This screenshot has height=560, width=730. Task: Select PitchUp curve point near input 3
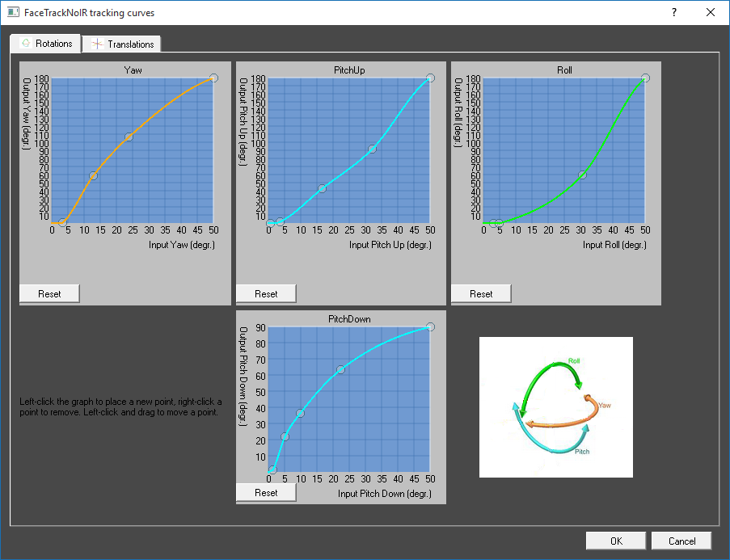point(280,221)
